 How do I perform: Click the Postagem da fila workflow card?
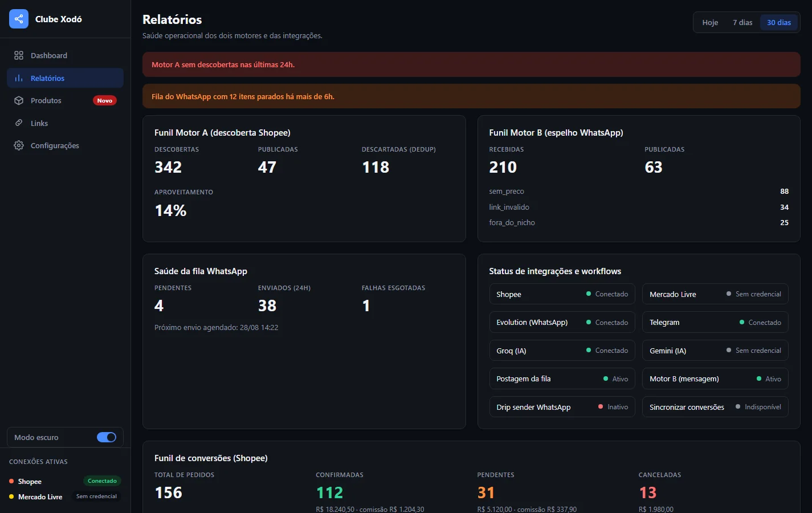(x=562, y=378)
